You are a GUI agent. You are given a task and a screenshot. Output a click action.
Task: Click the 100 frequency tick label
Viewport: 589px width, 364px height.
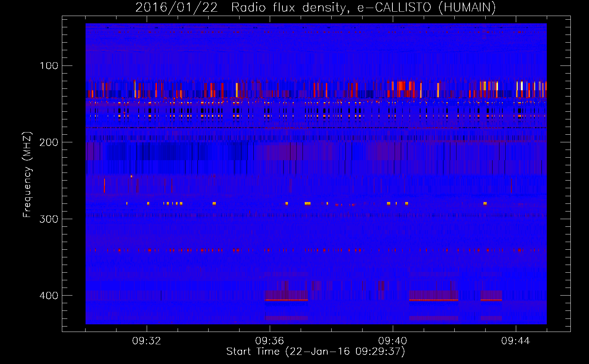pos(49,66)
